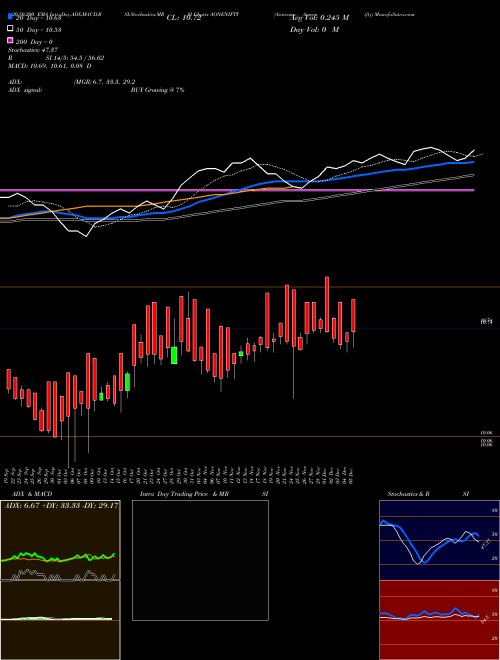This screenshot has width=500, height=660.
Task: Click the small green candle in mid November
Action: tap(241, 354)
